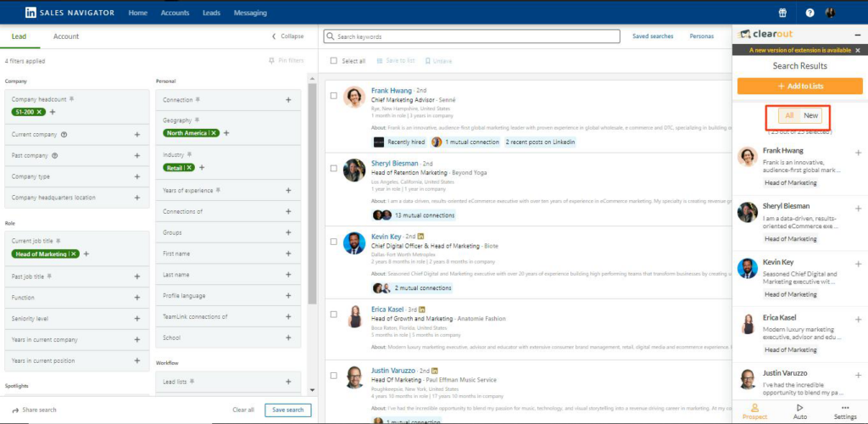The image size is (868, 424).
Task: Open Clearout Auto tab
Action: [x=800, y=412]
